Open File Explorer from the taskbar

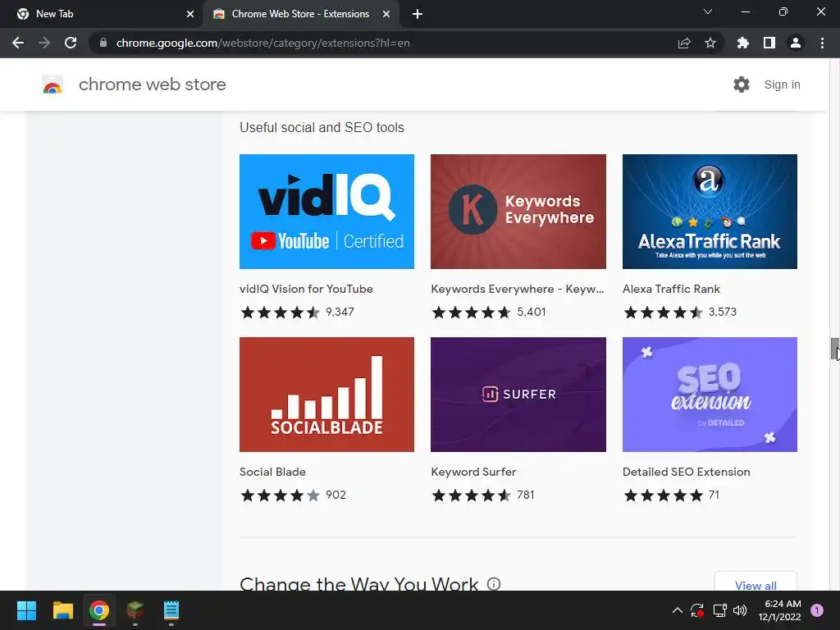[62, 610]
